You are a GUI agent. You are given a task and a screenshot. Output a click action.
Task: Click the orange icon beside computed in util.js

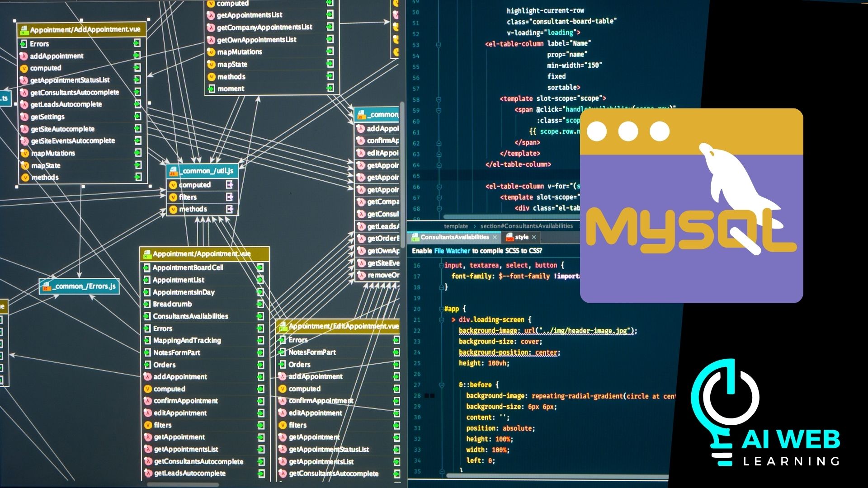tap(173, 185)
